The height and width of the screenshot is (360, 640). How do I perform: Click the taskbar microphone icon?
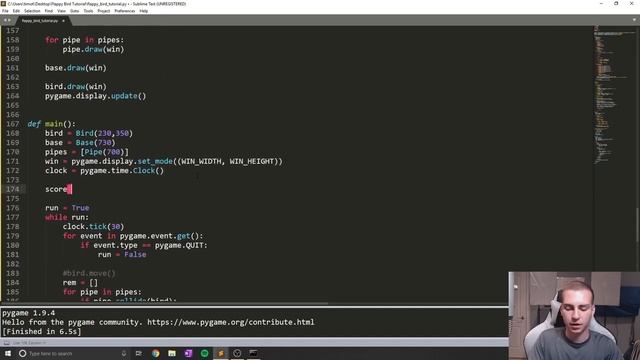124,353
